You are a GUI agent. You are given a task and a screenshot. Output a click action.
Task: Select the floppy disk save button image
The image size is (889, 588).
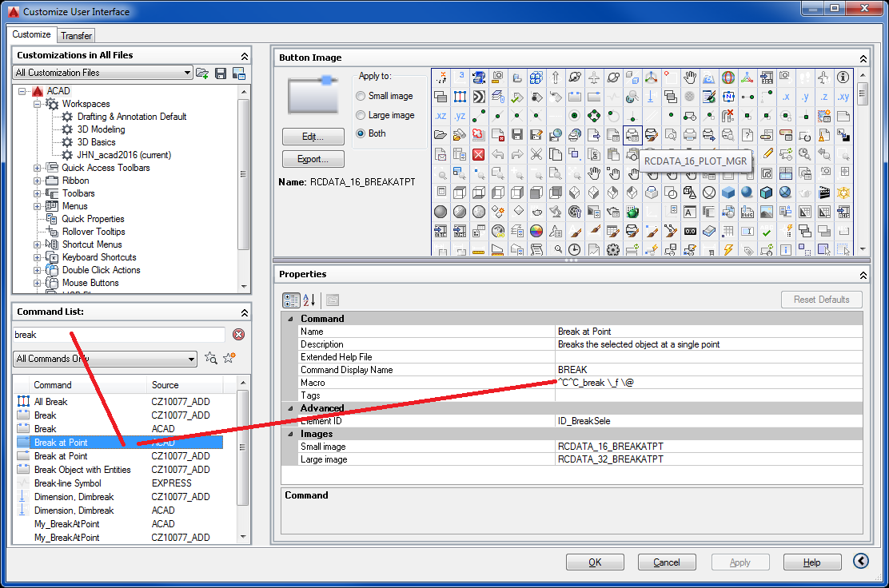click(x=517, y=135)
